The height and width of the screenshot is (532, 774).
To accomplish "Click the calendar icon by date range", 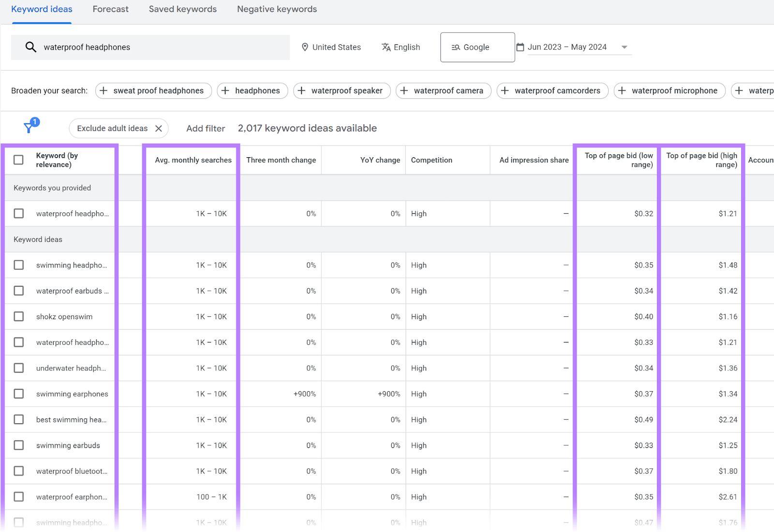I will tap(521, 47).
